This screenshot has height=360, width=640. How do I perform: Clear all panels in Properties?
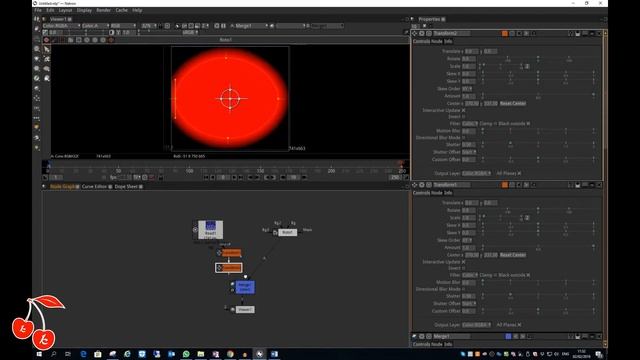(424, 26)
